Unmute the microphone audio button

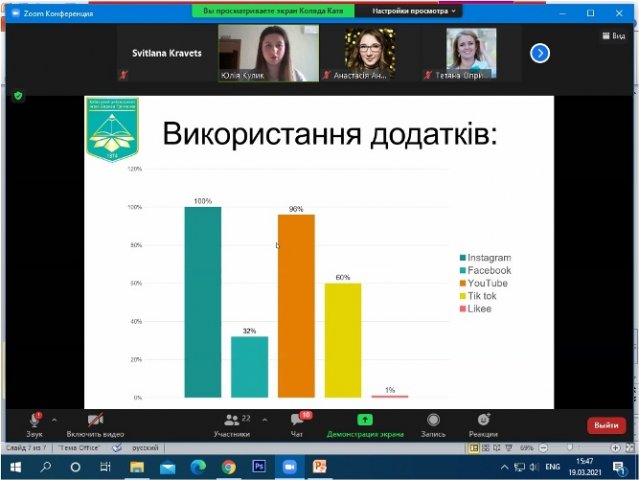coord(35,420)
